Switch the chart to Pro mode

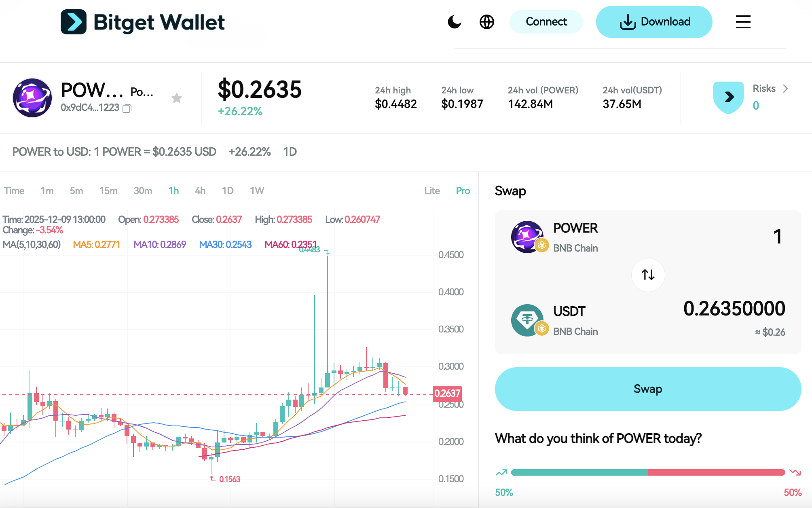point(463,190)
